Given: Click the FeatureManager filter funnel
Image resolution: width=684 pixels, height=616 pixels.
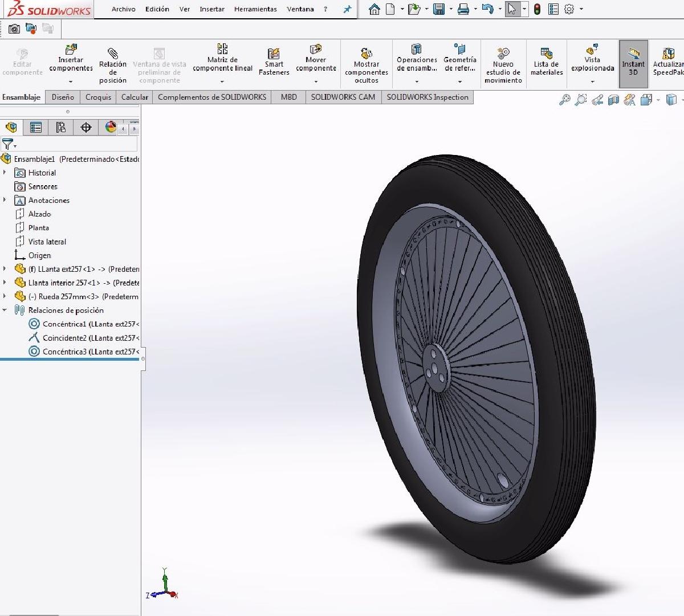Looking at the screenshot, I should point(7,145).
